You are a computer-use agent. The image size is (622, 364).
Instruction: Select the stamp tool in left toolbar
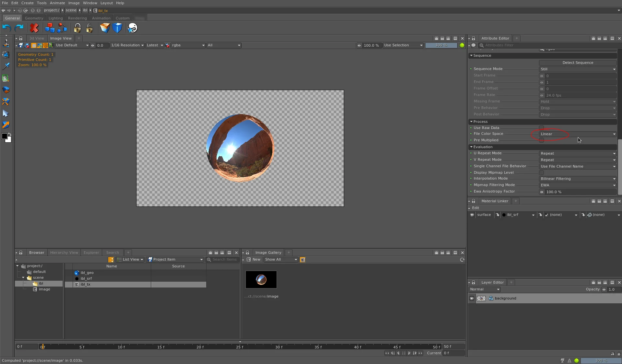coord(6,43)
